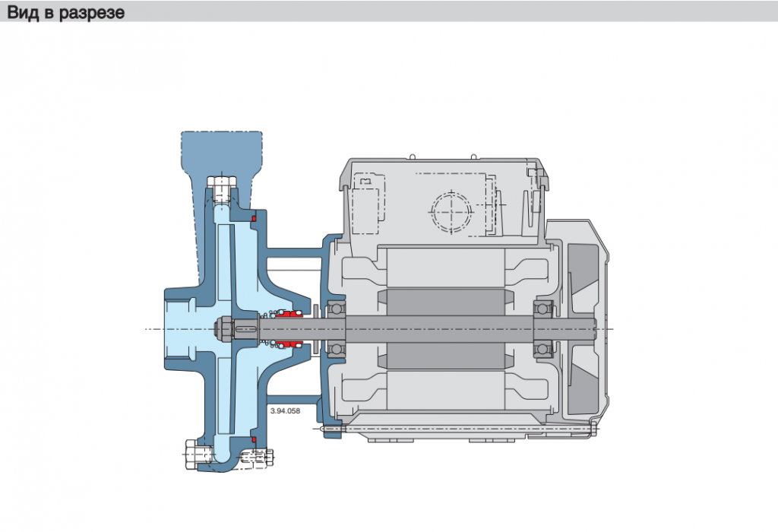Screen dimensions: 778x532
Task: Select the front ball bearing above shaft
Action: [337, 309]
